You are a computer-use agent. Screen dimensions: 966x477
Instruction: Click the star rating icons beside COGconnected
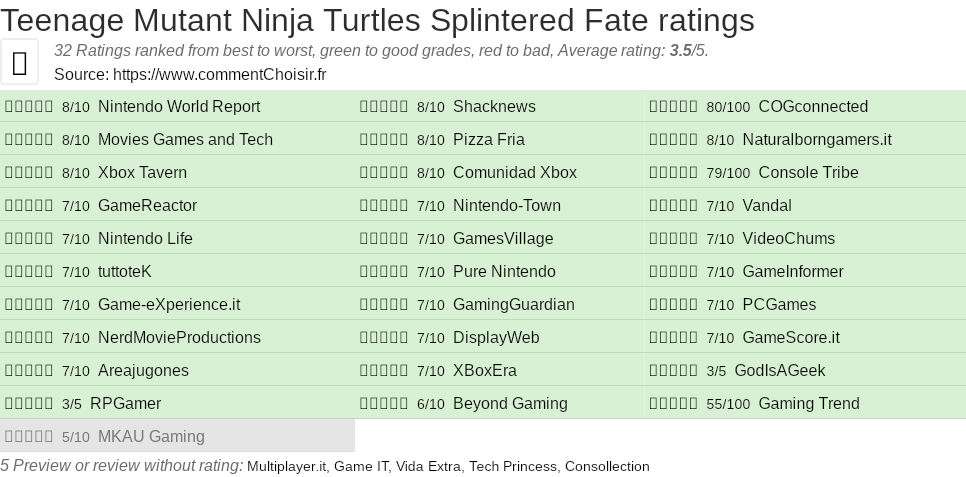674,107
